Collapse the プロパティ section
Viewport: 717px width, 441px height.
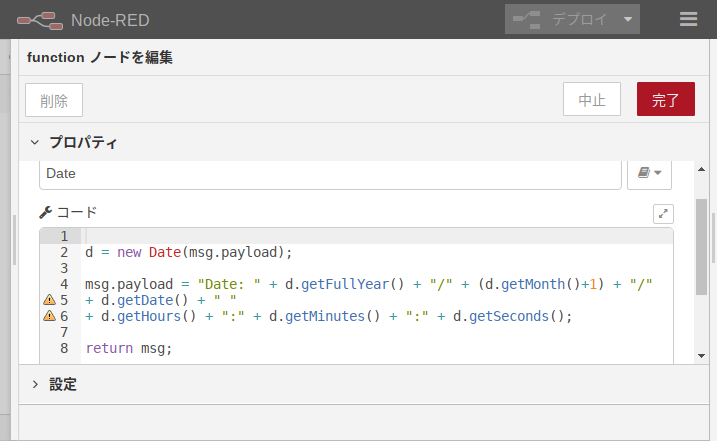[35, 143]
